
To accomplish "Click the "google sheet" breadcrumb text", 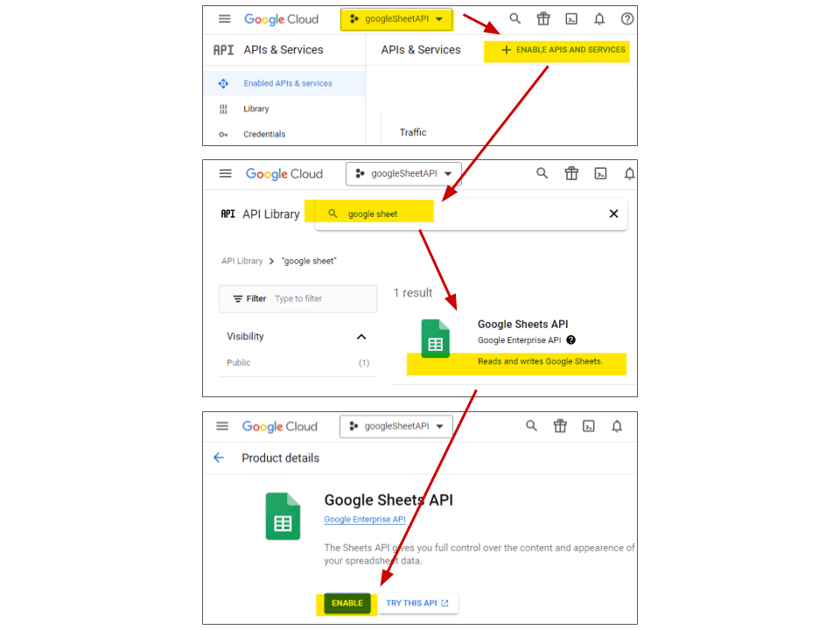I will coord(309,261).
